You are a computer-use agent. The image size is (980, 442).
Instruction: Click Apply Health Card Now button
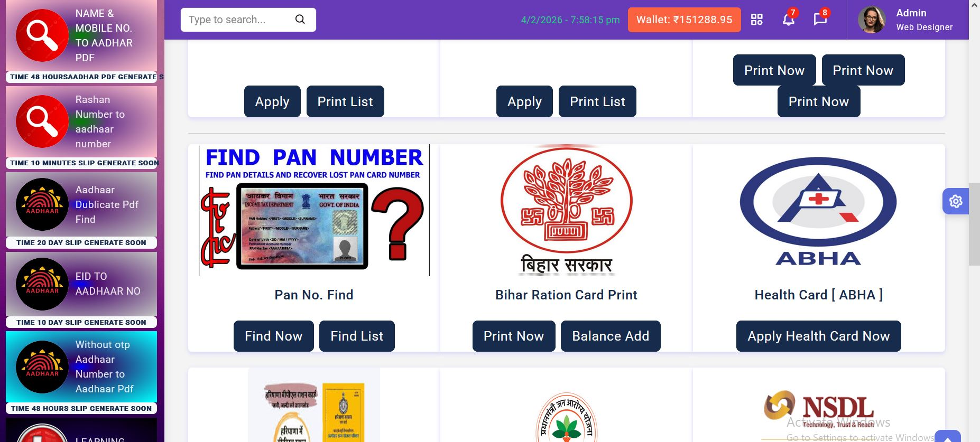coord(818,336)
